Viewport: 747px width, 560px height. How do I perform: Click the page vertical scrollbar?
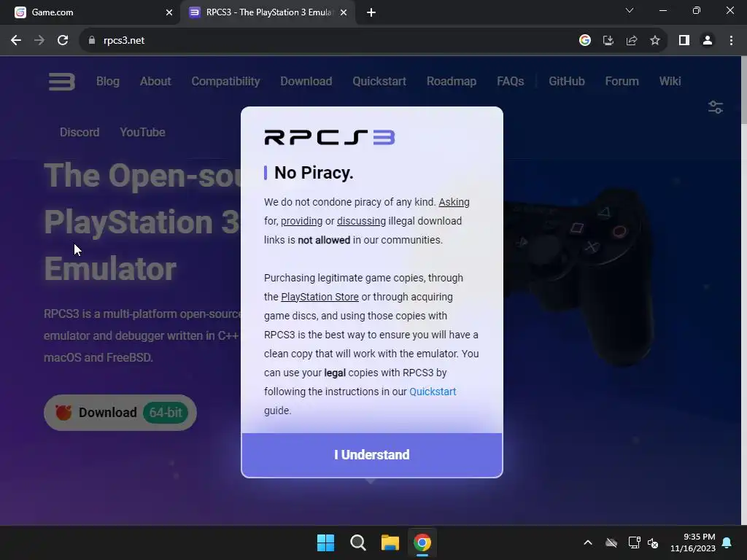pos(743,290)
